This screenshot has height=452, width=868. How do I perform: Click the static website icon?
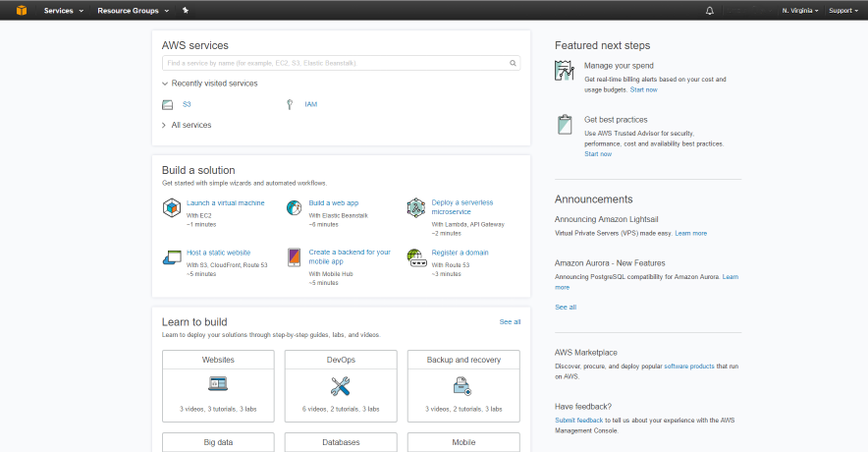point(172,257)
